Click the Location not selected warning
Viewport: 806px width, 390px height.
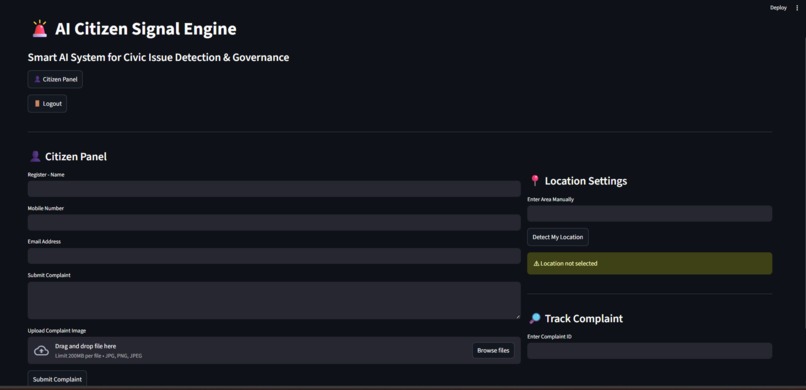tap(649, 263)
